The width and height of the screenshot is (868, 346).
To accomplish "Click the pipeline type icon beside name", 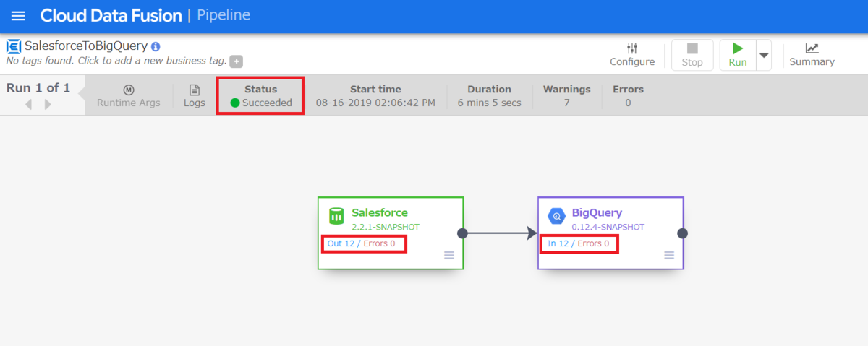I will click(14, 46).
